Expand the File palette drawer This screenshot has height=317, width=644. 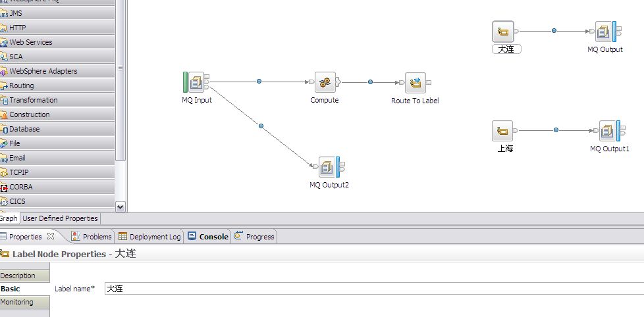(57, 143)
